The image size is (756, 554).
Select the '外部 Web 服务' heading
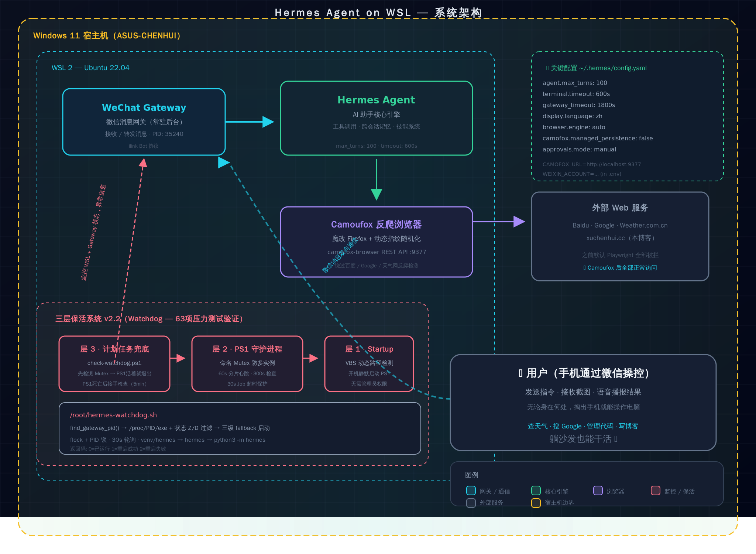pos(620,208)
